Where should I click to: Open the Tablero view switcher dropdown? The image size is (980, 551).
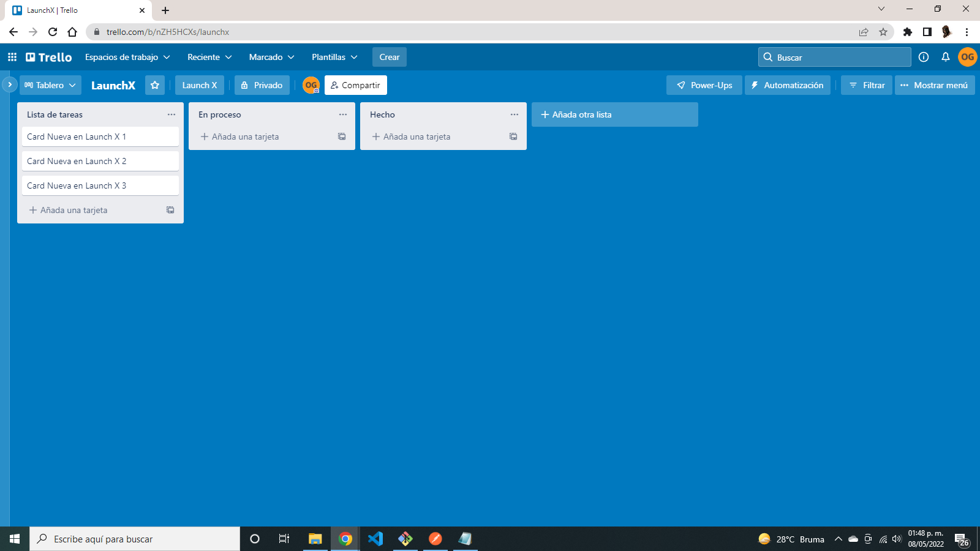pyautogui.click(x=50, y=85)
